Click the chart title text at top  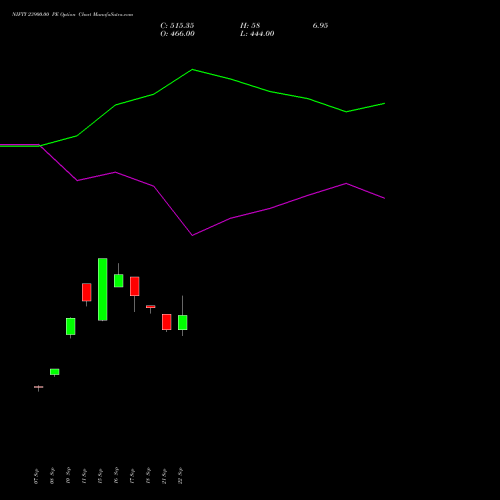coord(72,14)
